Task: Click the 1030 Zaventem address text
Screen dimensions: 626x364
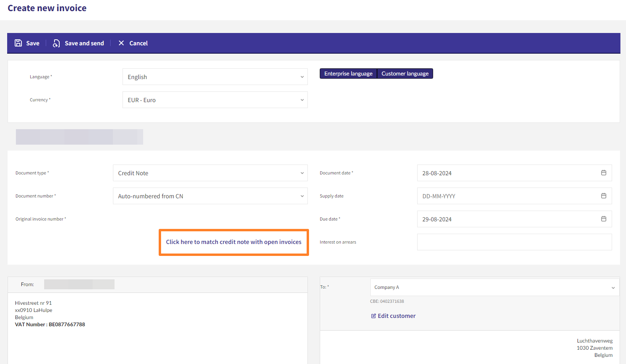Action: [595, 348]
